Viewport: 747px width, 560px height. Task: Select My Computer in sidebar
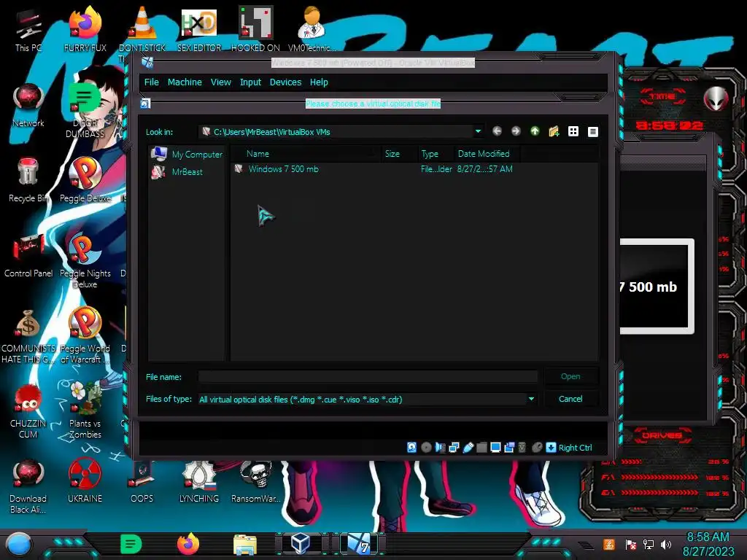point(187,155)
